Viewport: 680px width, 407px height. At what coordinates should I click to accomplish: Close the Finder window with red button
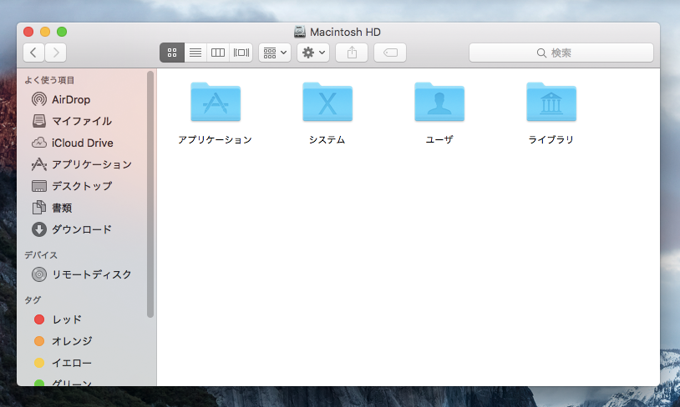(x=28, y=32)
